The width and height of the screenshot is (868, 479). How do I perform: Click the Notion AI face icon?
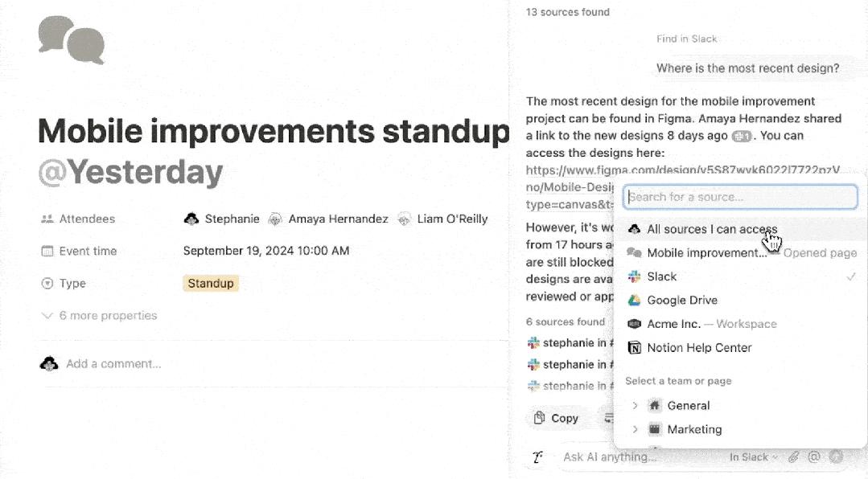click(538, 456)
